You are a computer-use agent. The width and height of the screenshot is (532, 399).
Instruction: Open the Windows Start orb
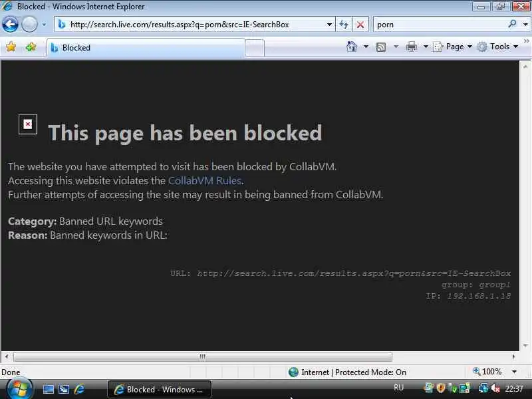pyautogui.click(x=20, y=389)
